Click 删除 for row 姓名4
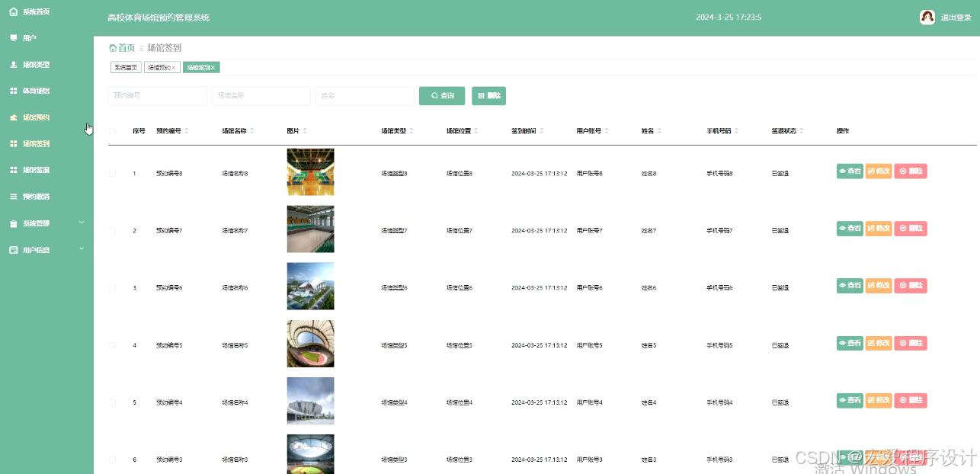 pyautogui.click(x=911, y=400)
